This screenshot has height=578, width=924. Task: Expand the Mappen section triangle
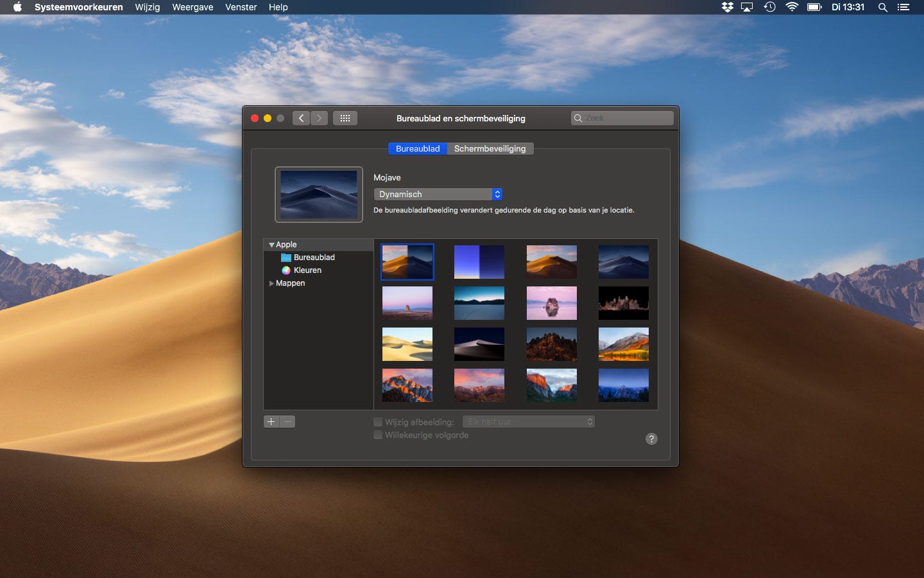click(x=271, y=283)
